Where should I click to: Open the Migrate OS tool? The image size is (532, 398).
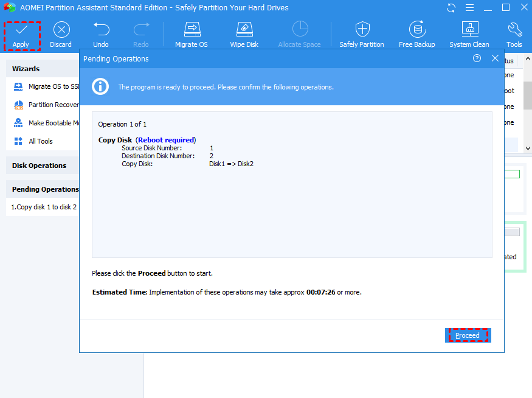click(x=192, y=30)
